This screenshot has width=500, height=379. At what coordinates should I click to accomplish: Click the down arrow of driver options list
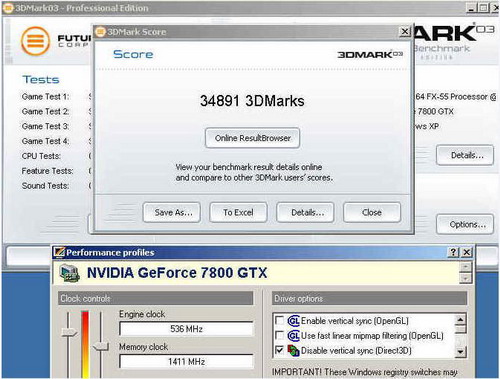click(x=460, y=352)
